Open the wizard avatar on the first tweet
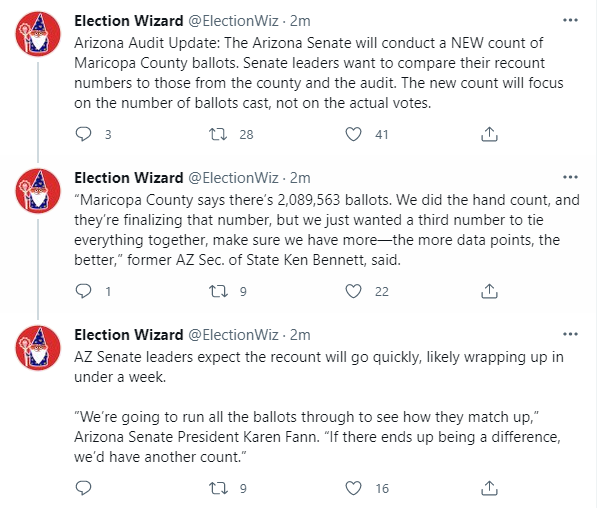The height and width of the screenshot is (508, 598). pos(38,34)
